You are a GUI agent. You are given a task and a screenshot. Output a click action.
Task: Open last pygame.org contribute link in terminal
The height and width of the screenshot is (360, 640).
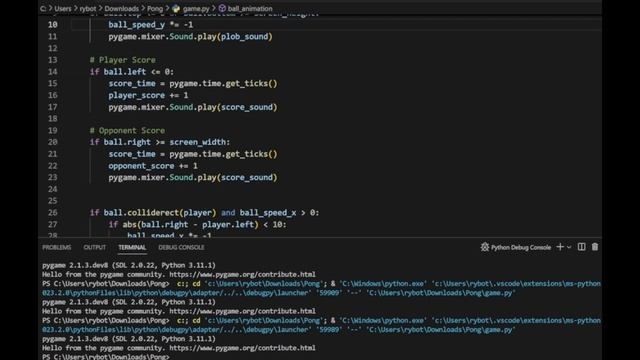242,348
